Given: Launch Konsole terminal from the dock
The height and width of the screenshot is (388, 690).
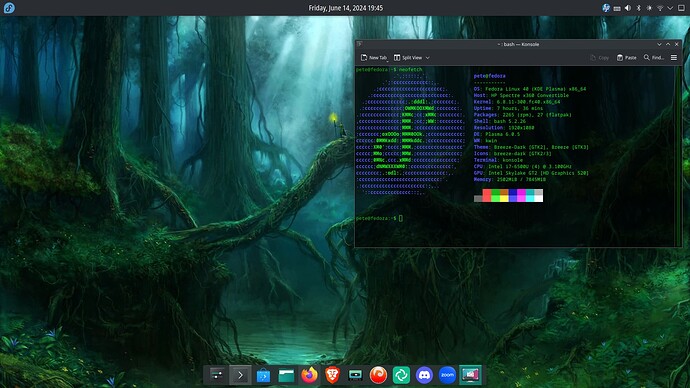Looking at the screenshot, I should (x=240, y=375).
